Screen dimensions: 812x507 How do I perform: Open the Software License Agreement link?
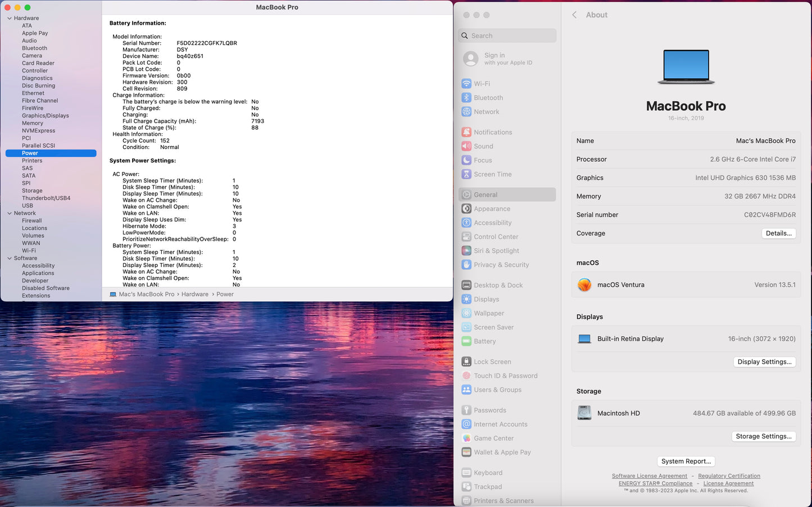[649, 476]
